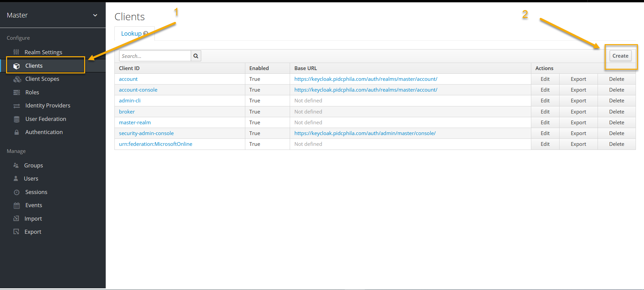Focus the client Search input field
The height and width of the screenshot is (290, 644).
pos(155,56)
